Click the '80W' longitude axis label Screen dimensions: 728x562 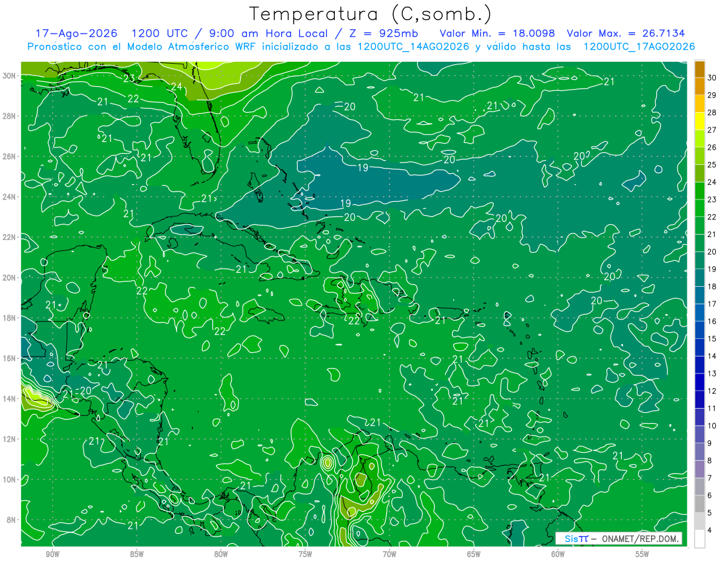click(x=221, y=554)
